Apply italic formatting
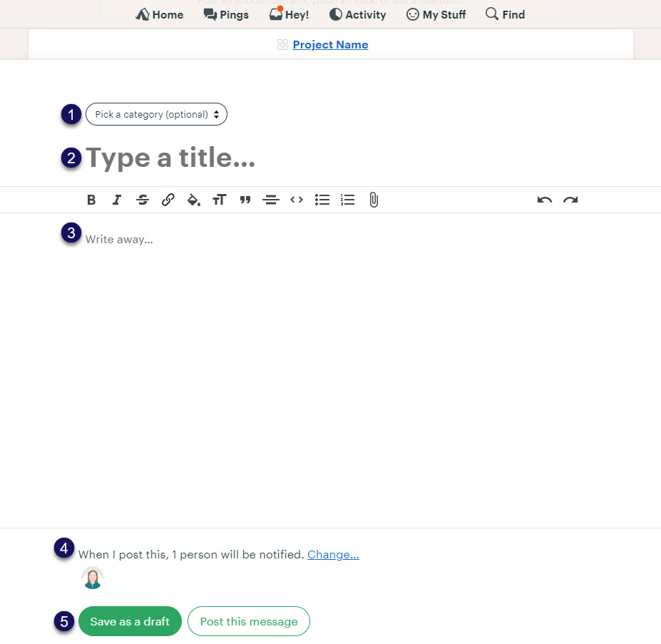 tap(117, 200)
